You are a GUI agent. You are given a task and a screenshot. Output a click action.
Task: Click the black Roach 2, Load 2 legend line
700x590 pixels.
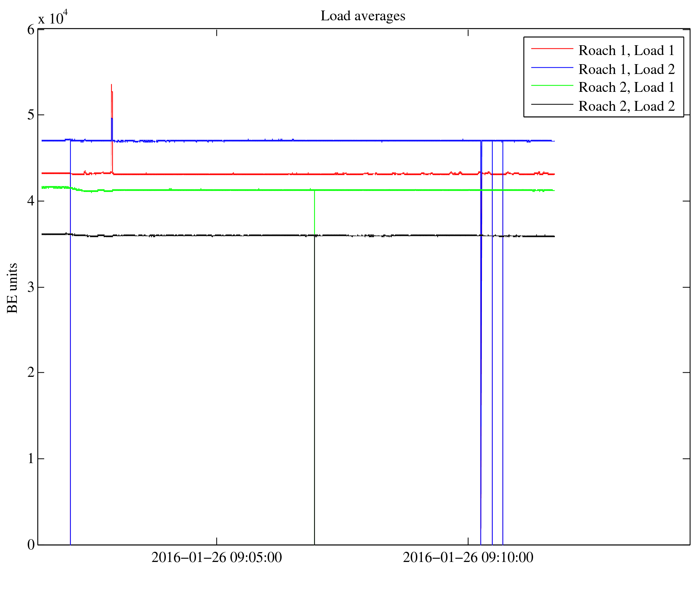pos(552,104)
